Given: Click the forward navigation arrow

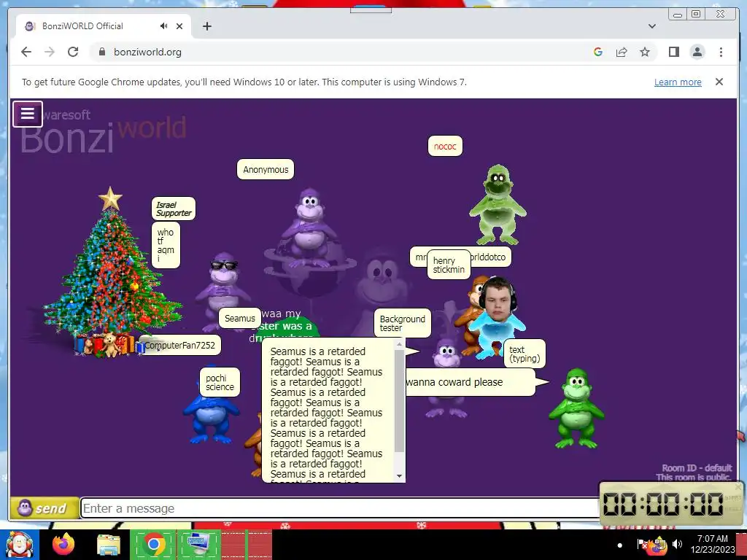Looking at the screenshot, I should tap(50, 52).
